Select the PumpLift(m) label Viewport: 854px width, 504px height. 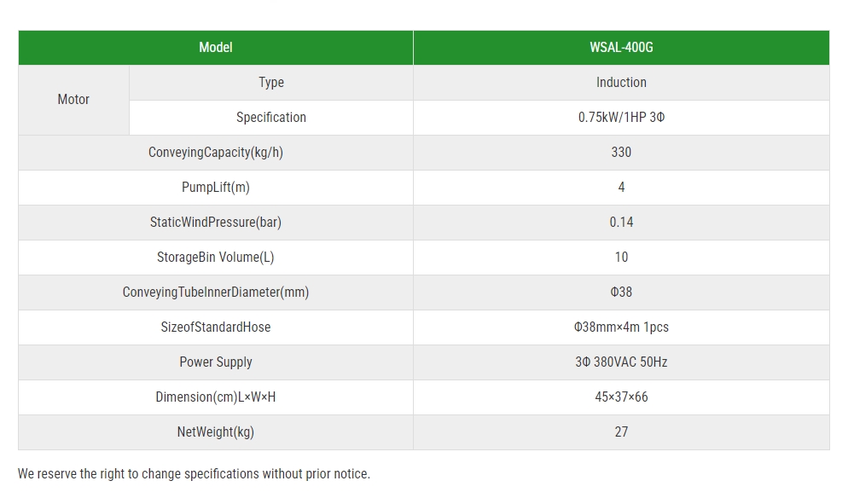tap(216, 188)
